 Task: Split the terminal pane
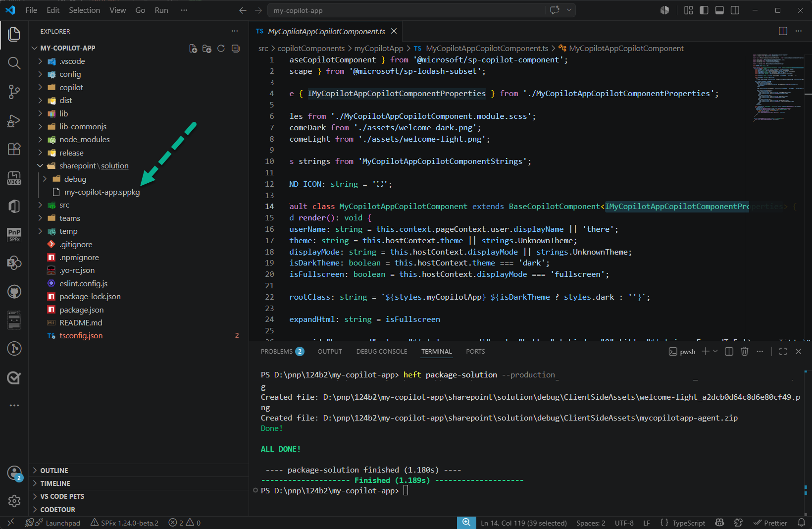729,351
